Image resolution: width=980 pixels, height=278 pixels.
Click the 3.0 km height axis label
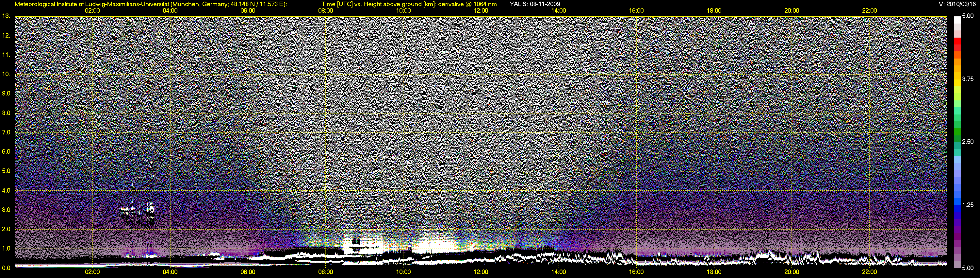coord(6,210)
